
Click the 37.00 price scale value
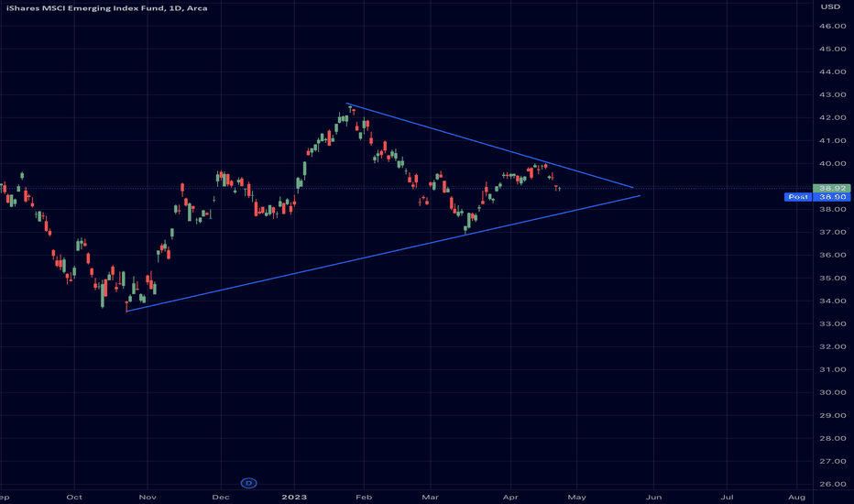click(x=833, y=232)
